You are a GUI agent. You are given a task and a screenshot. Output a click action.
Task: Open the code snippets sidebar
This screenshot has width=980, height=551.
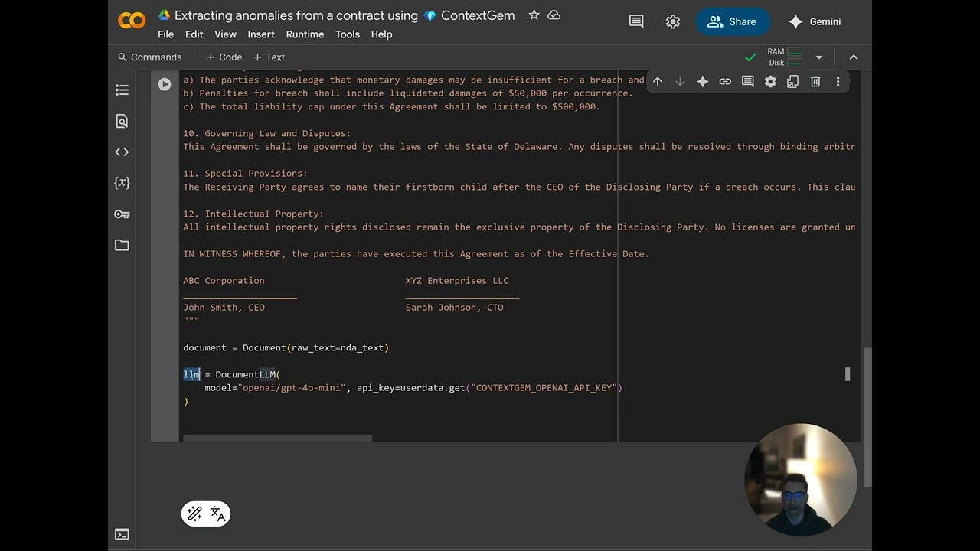point(122,152)
